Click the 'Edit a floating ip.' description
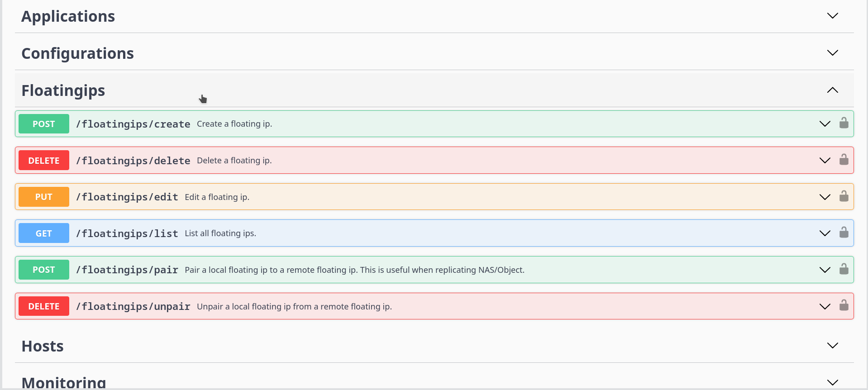The image size is (868, 390). coord(217,197)
